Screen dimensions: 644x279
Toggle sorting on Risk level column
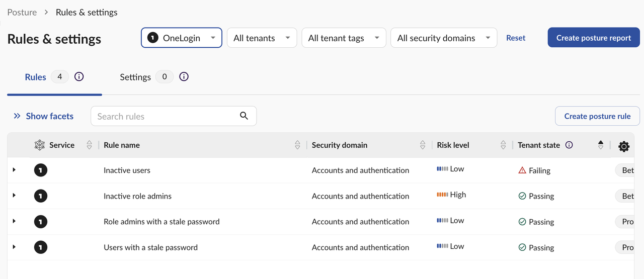(503, 145)
